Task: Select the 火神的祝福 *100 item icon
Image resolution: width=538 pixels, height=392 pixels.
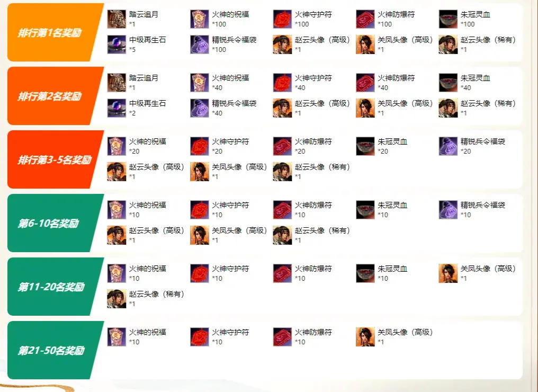Action: coord(200,19)
